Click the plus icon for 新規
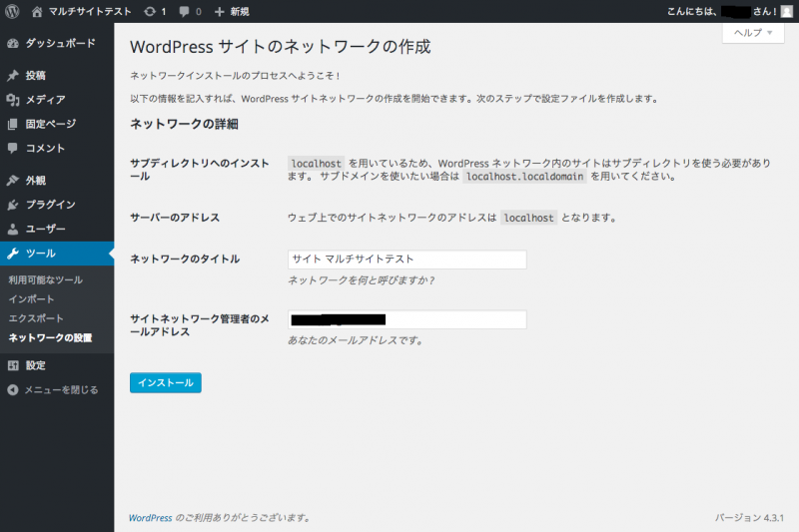 (219, 11)
